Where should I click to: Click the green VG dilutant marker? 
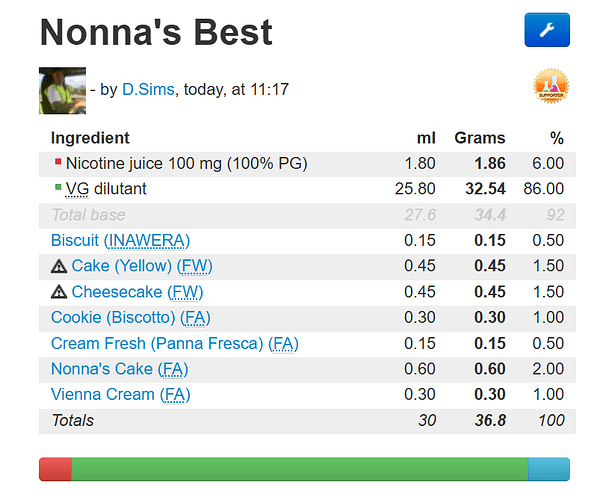point(57,189)
